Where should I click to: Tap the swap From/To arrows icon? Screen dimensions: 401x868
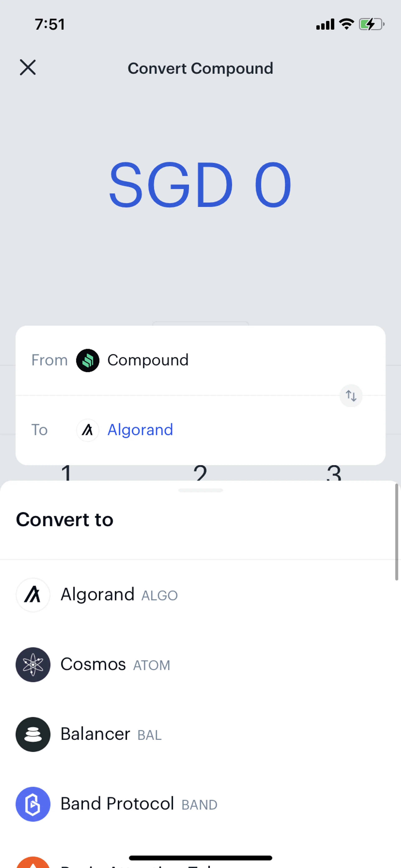351,396
